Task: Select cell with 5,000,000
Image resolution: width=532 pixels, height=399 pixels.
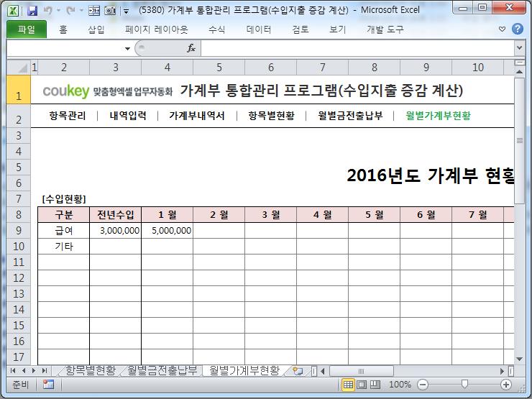Action: tap(168, 231)
